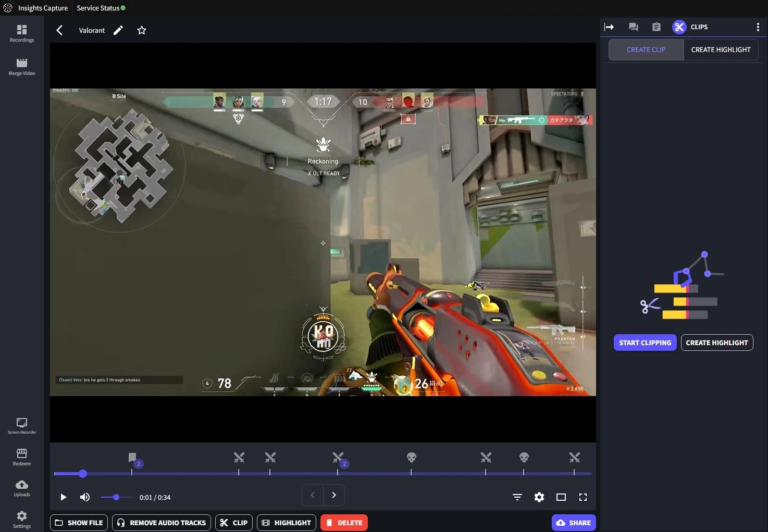Select the bookmark marker on timeline
768x532 pixels.
tap(132, 458)
